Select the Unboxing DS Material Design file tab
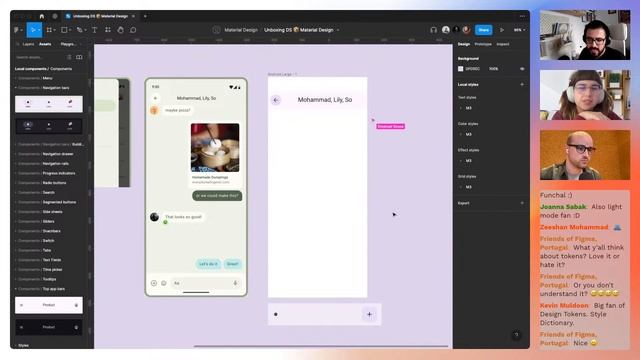 100,16
